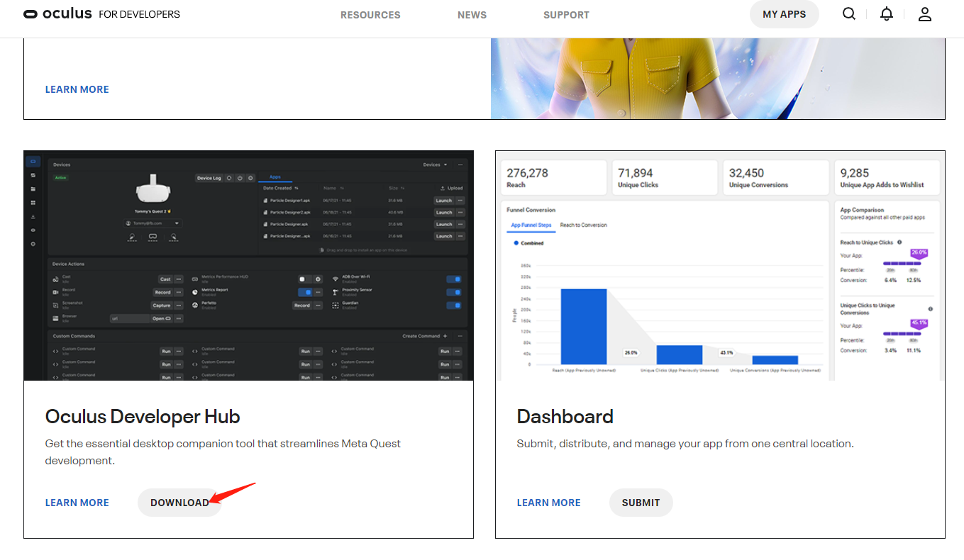Open the notifications bell icon
This screenshot has height=560, width=964.
point(887,14)
